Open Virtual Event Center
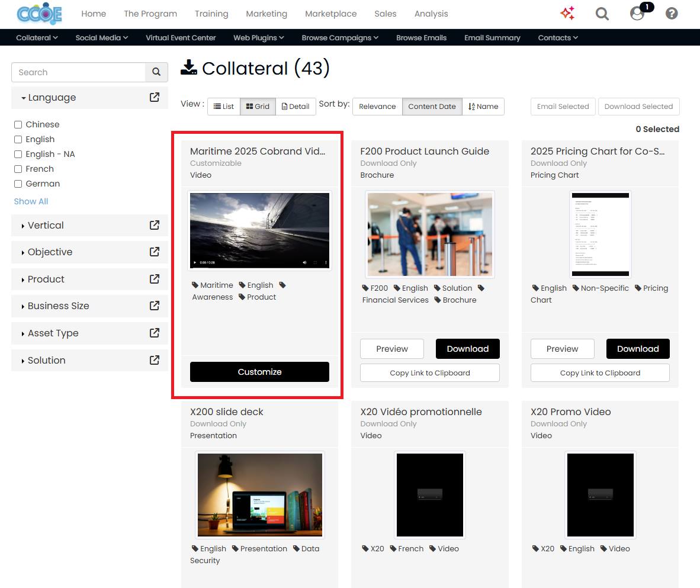This screenshot has width=700, height=588. [181, 37]
